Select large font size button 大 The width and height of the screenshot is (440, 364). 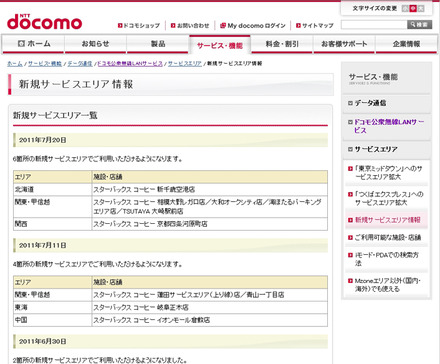(421, 8)
